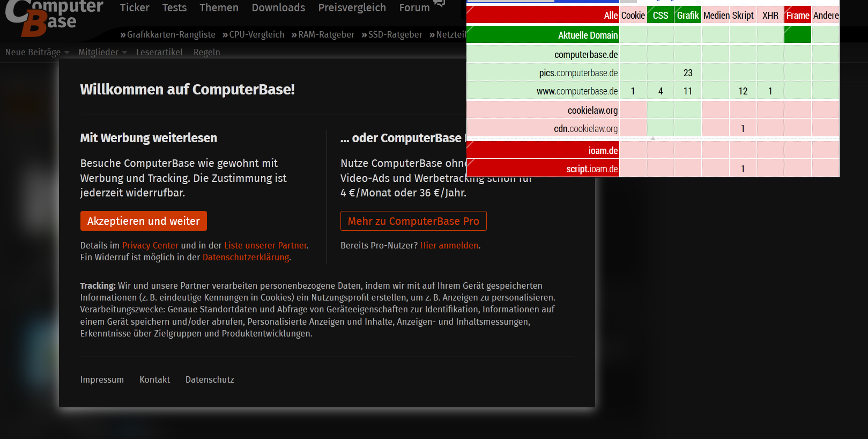Click Grafik cell showing 23 for pics.computerbase.de
Screen dimensions: 868x439
688,72
